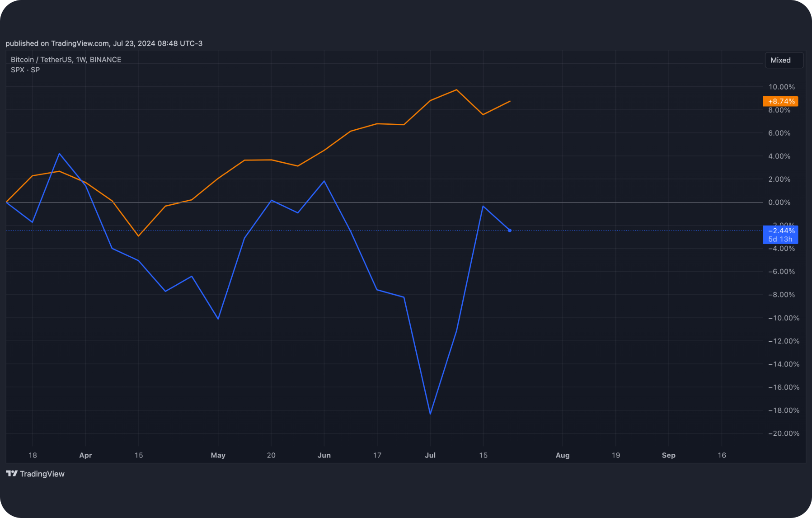Screen dimensions: 812x518
Task: Click the Aug label on the time axis
Action: 563,455
